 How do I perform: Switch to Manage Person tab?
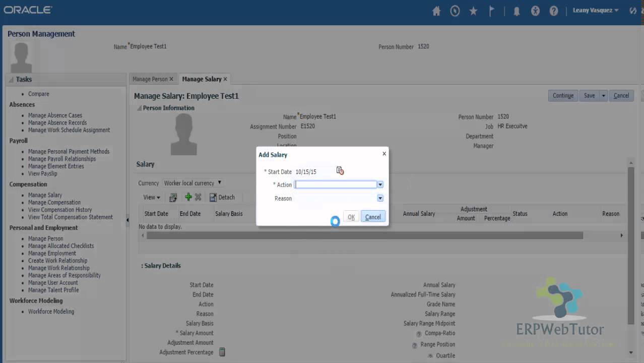click(x=150, y=79)
